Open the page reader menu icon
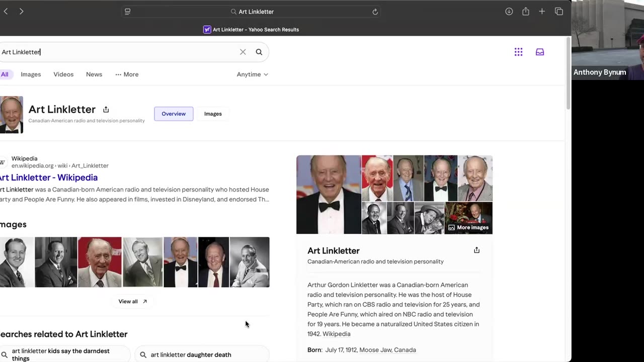The width and height of the screenshot is (644, 362). pos(127,12)
